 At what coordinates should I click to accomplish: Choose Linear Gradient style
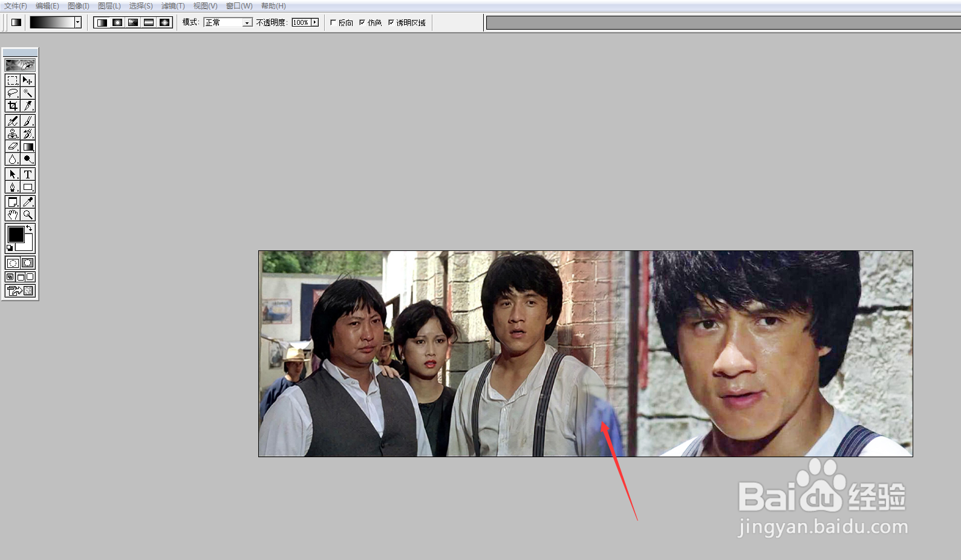pyautogui.click(x=102, y=22)
